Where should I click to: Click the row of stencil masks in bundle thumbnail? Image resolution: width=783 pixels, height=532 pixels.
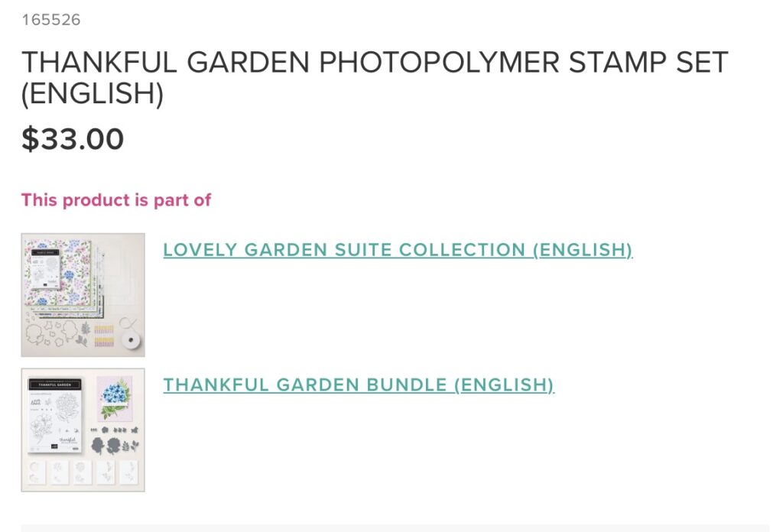(x=83, y=472)
